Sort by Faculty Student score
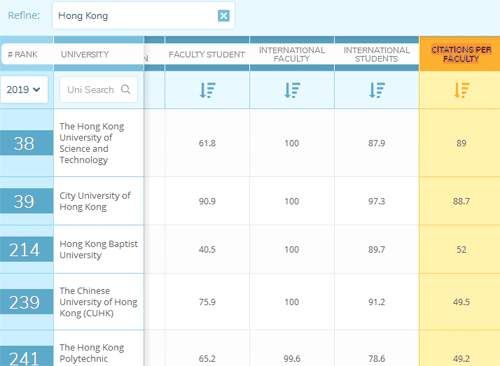 tap(207, 90)
